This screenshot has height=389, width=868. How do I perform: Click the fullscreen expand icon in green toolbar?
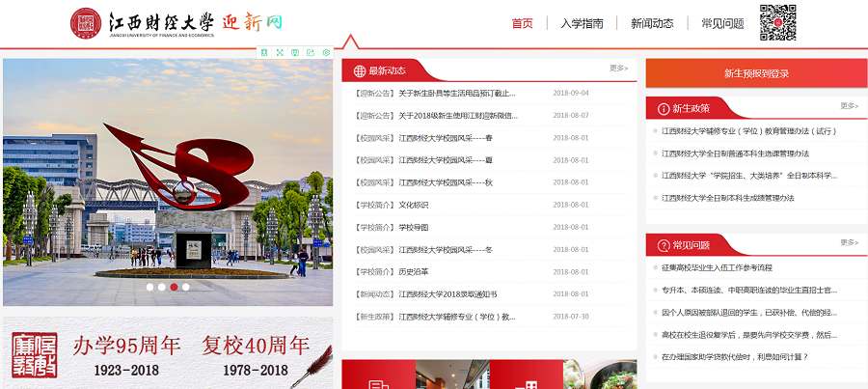pyautogui.click(x=280, y=52)
